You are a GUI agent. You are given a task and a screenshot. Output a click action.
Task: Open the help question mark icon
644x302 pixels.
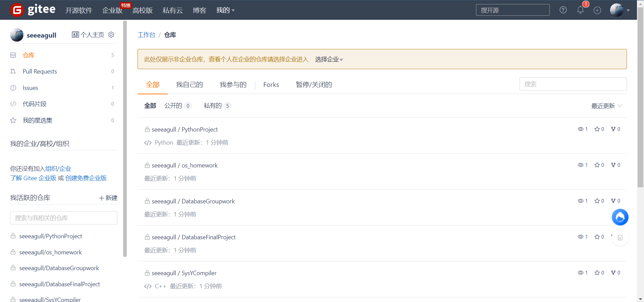pyautogui.click(x=563, y=10)
